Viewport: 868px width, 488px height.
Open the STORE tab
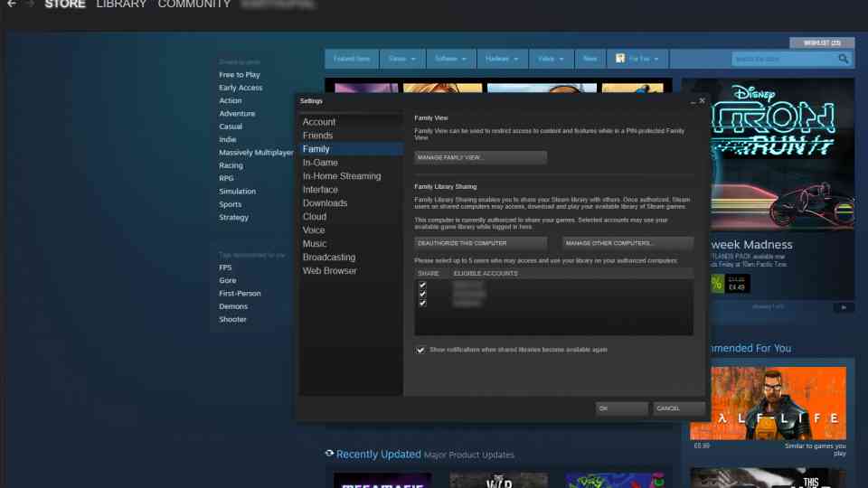click(x=65, y=5)
